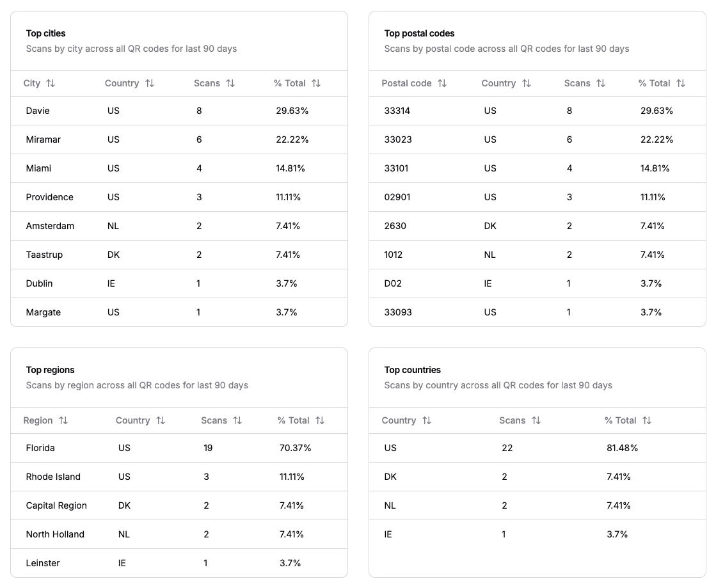Image resolution: width=716 pixels, height=588 pixels.
Task: Click sort icon beside Scans in Top countries
Action: [x=536, y=420]
